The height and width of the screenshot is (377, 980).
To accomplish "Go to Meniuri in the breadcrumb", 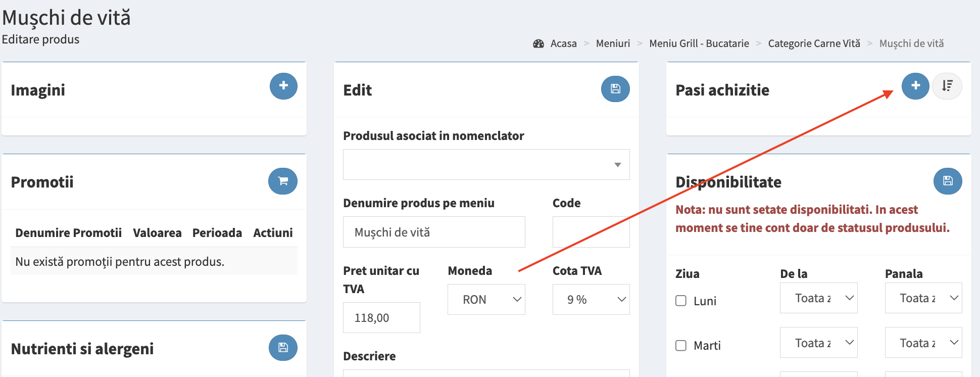I will [613, 43].
